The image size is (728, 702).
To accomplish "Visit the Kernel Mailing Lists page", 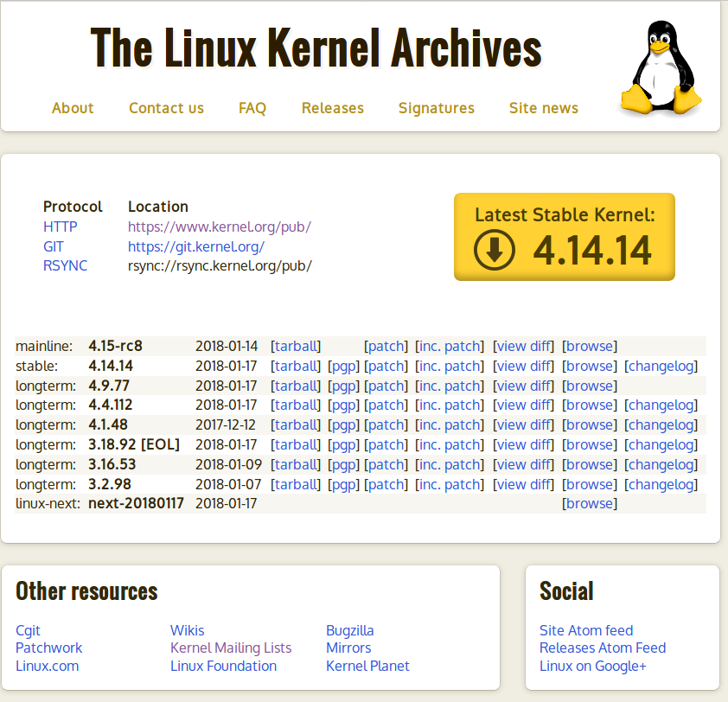I will pyautogui.click(x=231, y=648).
